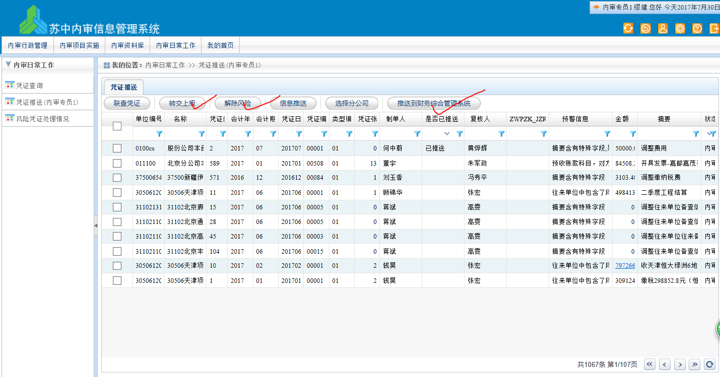Check the row for 31102北京通 voucher 28

(117, 222)
